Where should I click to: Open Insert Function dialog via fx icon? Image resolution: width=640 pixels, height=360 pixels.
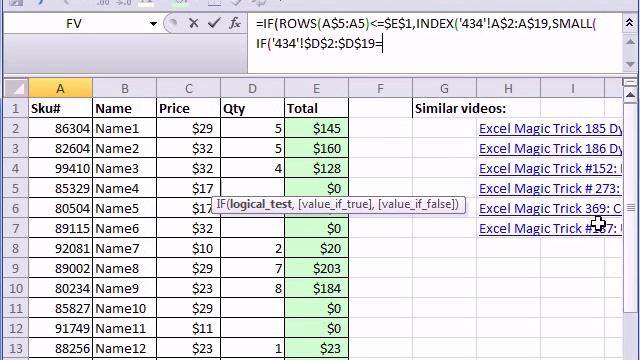click(x=235, y=24)
